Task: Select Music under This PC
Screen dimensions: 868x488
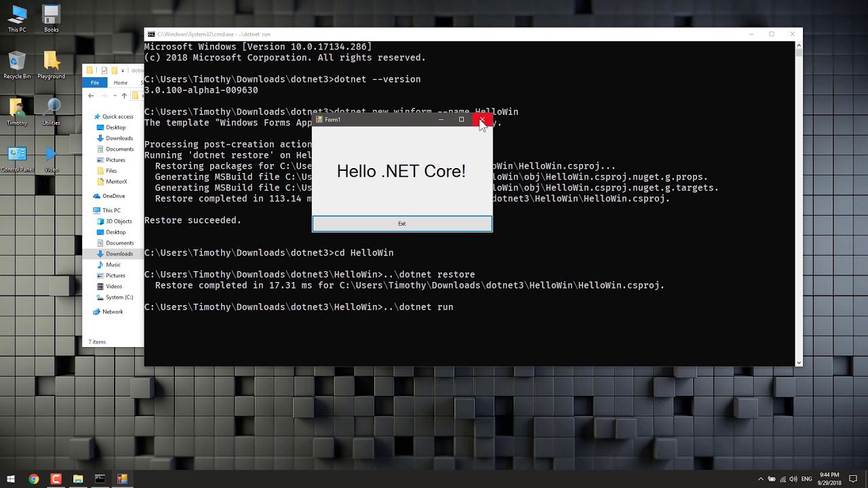Action: tap(108, 264)
